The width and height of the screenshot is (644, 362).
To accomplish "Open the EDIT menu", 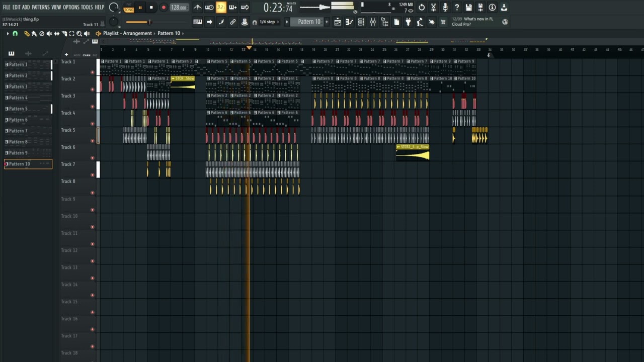I will pos(17,7).
